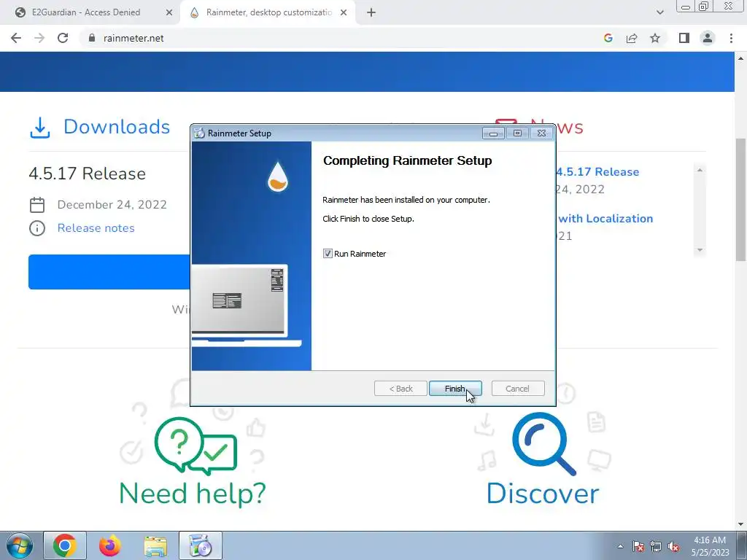The height and width of the screenshot is (560, 747).
Task: Click the blue download button on webpage
Action: 109,272
